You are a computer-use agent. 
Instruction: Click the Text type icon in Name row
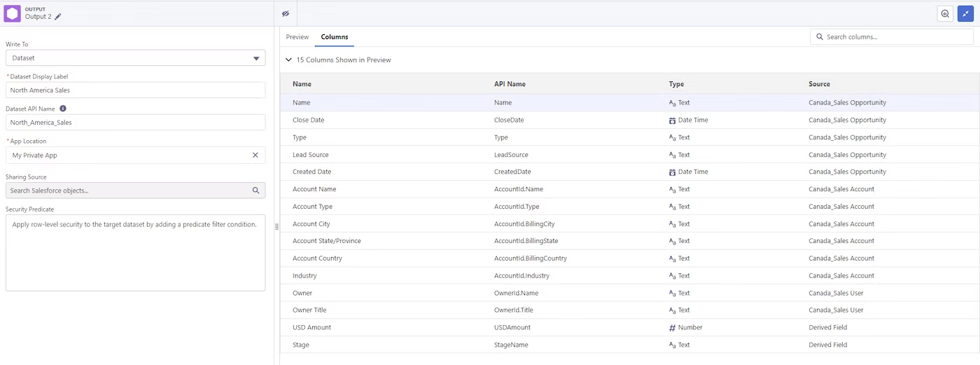(x=672, y=103)
